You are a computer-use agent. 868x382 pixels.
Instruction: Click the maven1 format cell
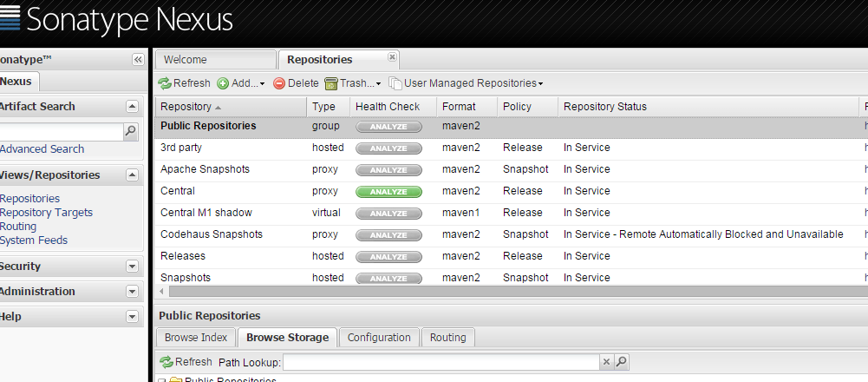461,213
